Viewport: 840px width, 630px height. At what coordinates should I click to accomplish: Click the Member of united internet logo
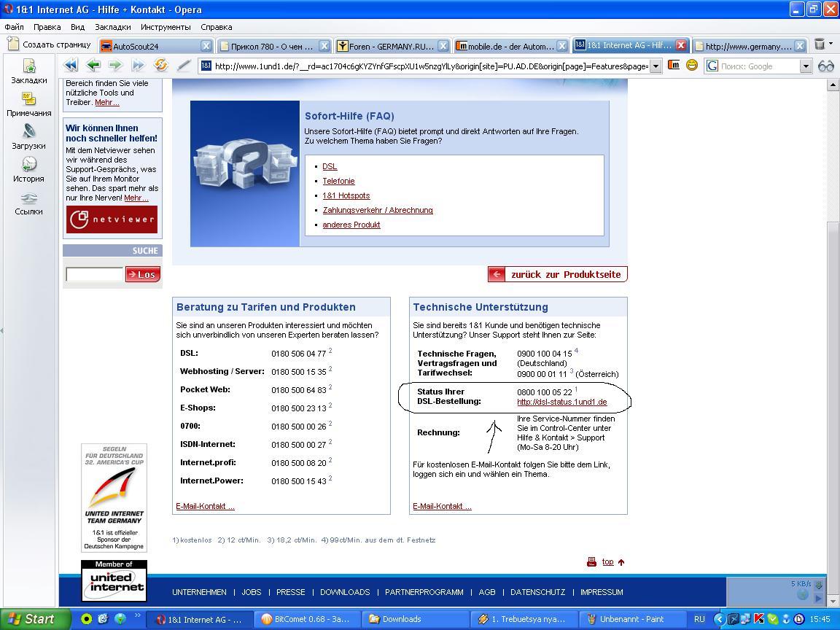pos(114,580)
